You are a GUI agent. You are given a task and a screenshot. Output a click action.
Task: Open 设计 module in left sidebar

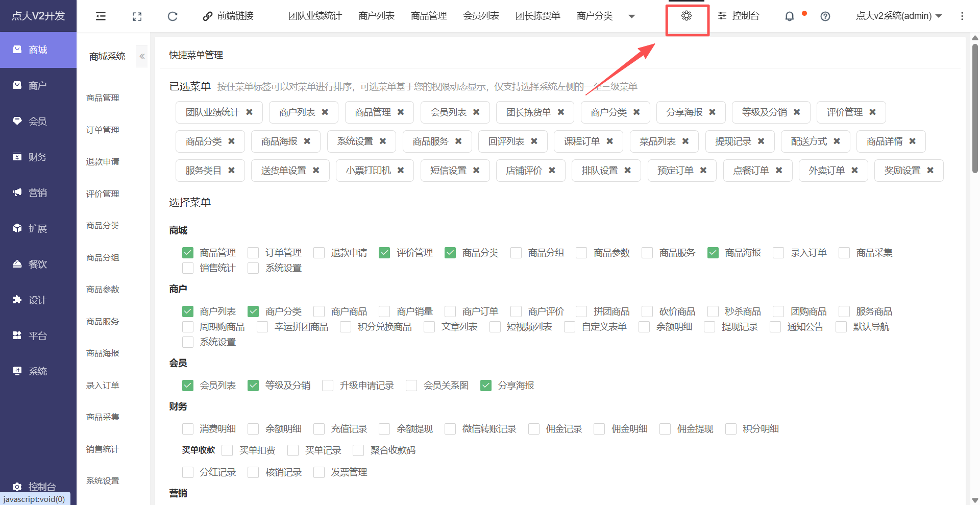point(38,300)
